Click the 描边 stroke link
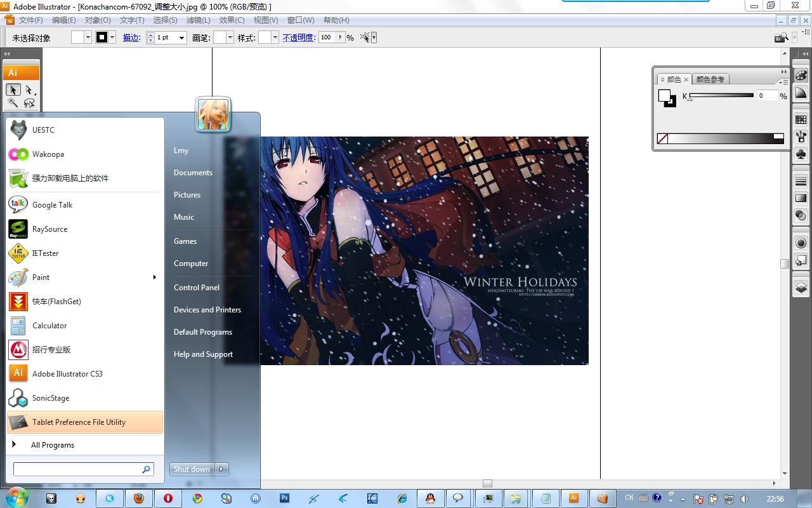 131,37
